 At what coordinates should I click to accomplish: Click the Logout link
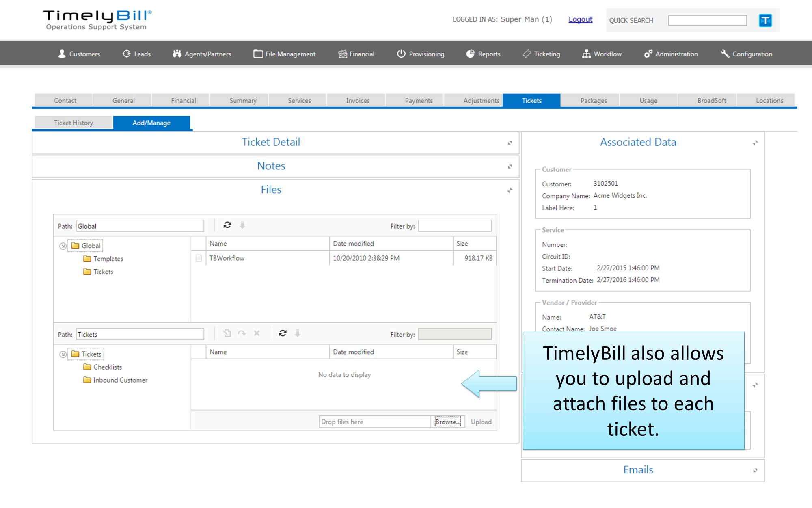pyautogui.click(x=580, y=19)
